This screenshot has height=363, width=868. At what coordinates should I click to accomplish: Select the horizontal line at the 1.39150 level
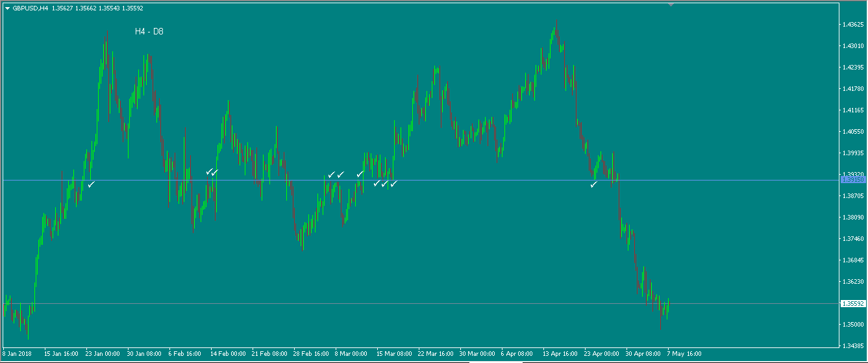tap(419, 180)
